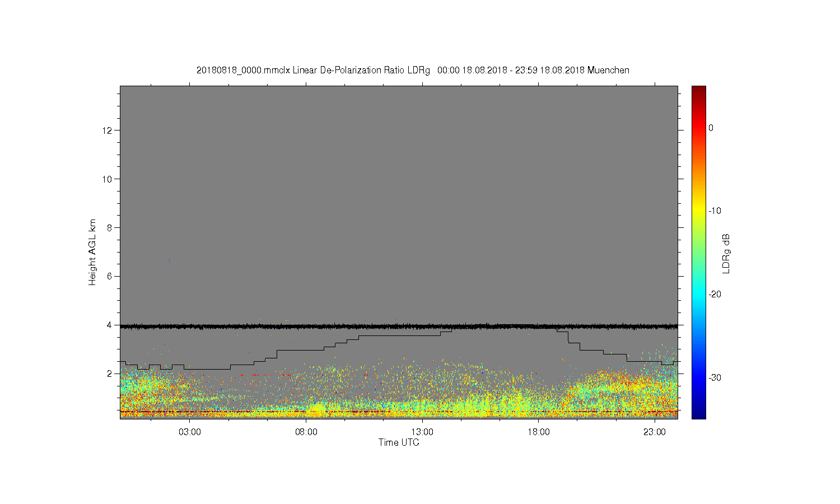The height and width of the screenshot is (504, 840).
Task: Click the height axis tick label 12
Action: (107, 130)
